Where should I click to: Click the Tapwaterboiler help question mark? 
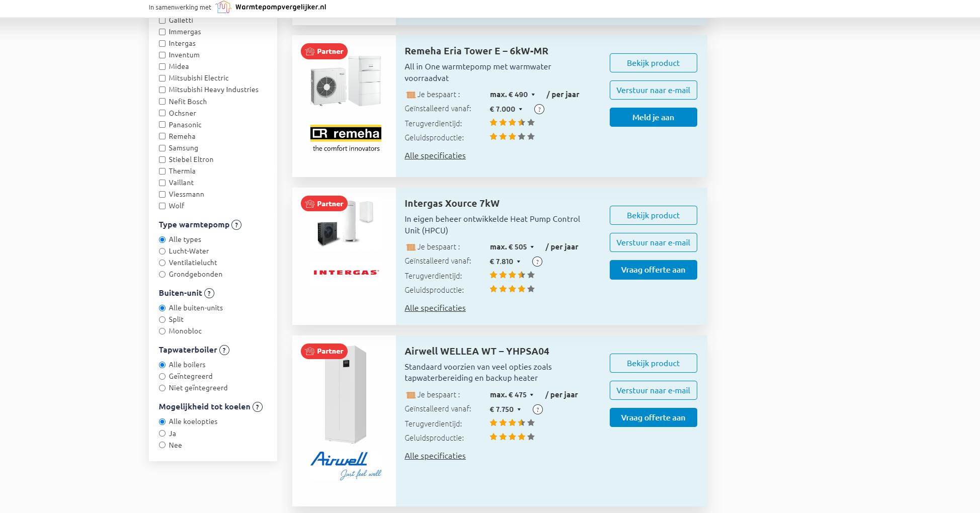[x=224, y=350]
